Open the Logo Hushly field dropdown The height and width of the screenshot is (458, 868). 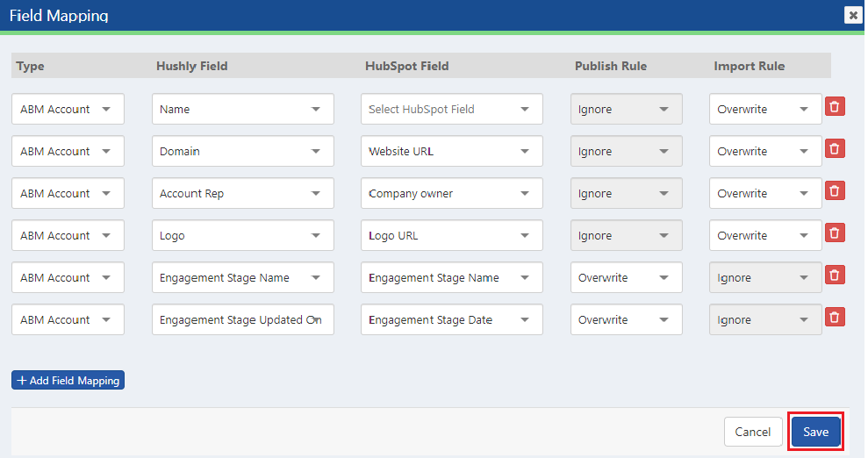pos(243,235)
